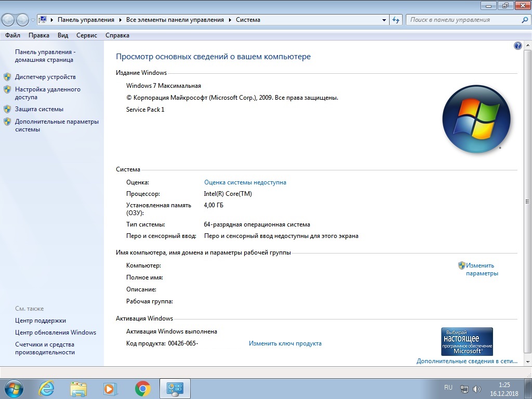Go to Панель управления in the breadcrumb
The image size is (532, 399).
tap(86, 20)
